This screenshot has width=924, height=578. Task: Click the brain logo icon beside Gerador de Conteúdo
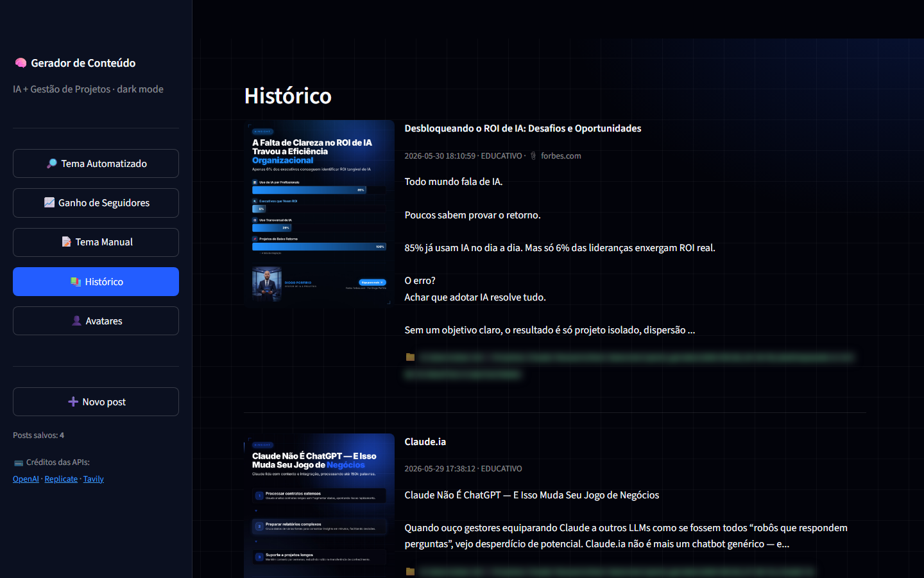[x=21, y=63]
